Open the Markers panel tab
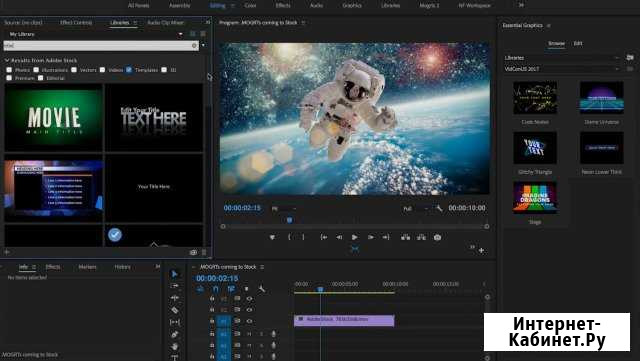 87,267
